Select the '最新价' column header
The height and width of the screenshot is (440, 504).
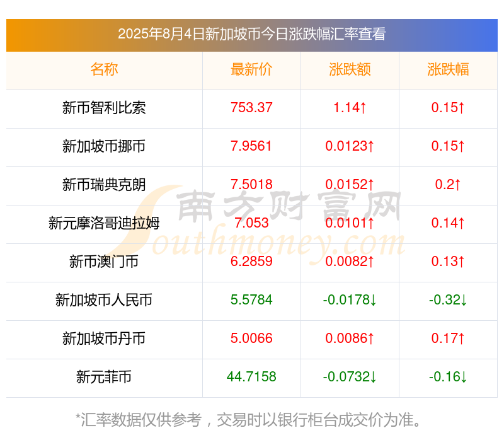pos(251,69)
